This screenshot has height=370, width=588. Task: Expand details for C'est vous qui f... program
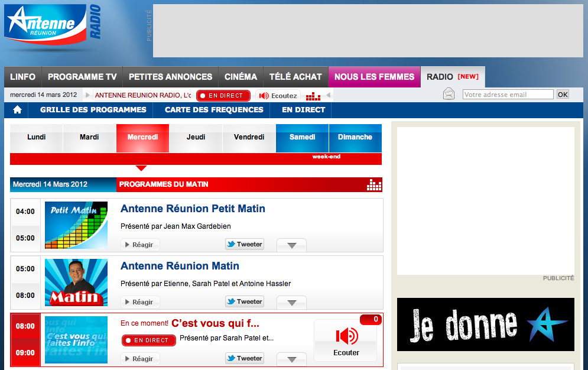pos(291,359)
